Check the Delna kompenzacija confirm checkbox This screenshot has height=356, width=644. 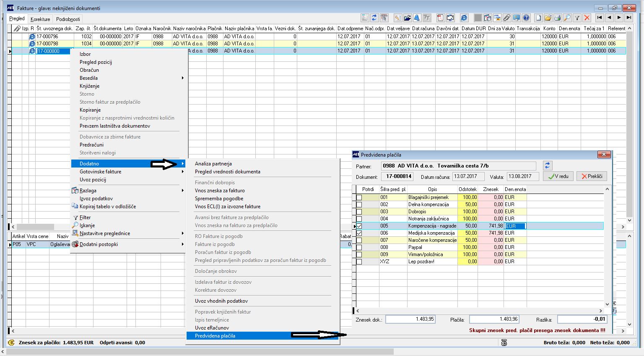click(359, 204)
